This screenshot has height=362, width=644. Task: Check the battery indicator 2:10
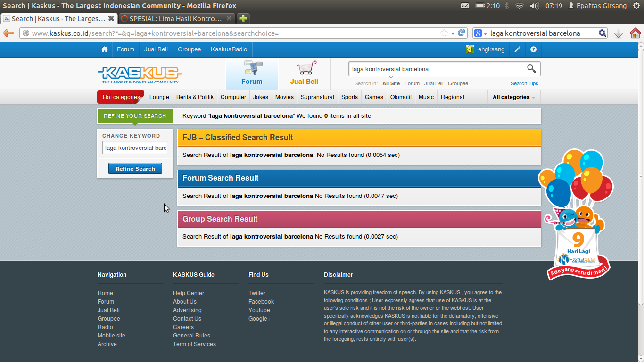(x=487, y=6)
